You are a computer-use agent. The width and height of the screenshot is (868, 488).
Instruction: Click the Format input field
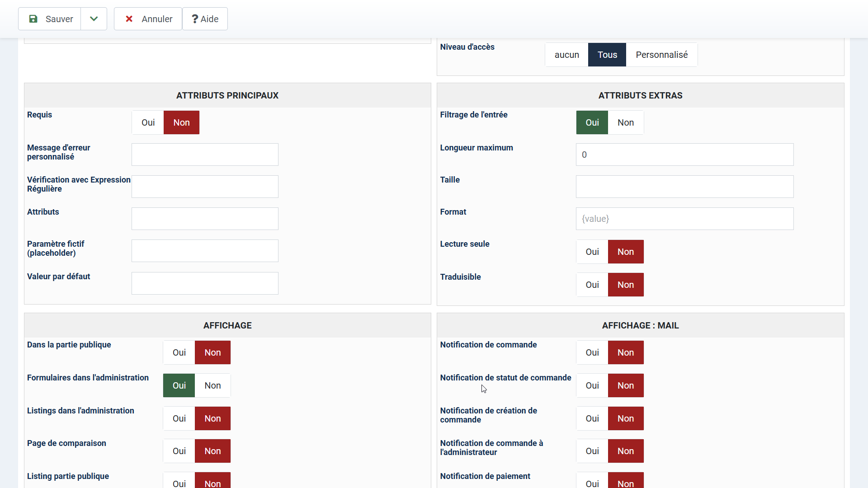684,219
